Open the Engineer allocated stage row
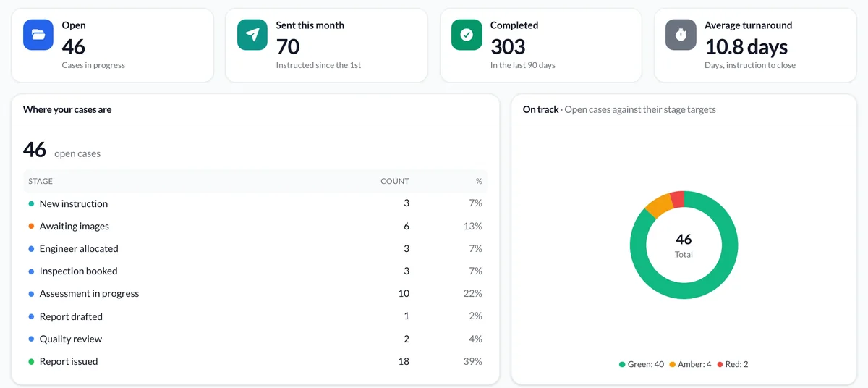Image resolution: width=868 pixels, height=388 pixels. (255, 249)
